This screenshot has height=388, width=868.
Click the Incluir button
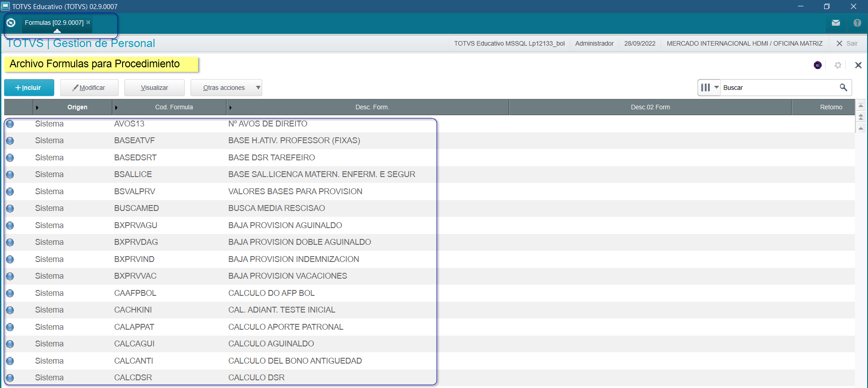[x=29, y=88]
